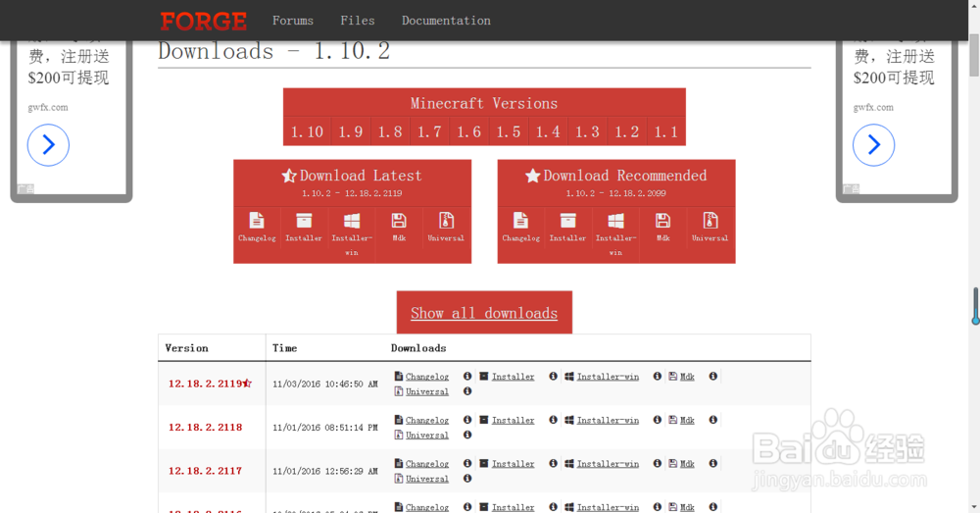Click timestamp 11/03/2016 10:46:50 AM
The width and height of the screenshot is (980, 513).
click(x=325, y=385)
